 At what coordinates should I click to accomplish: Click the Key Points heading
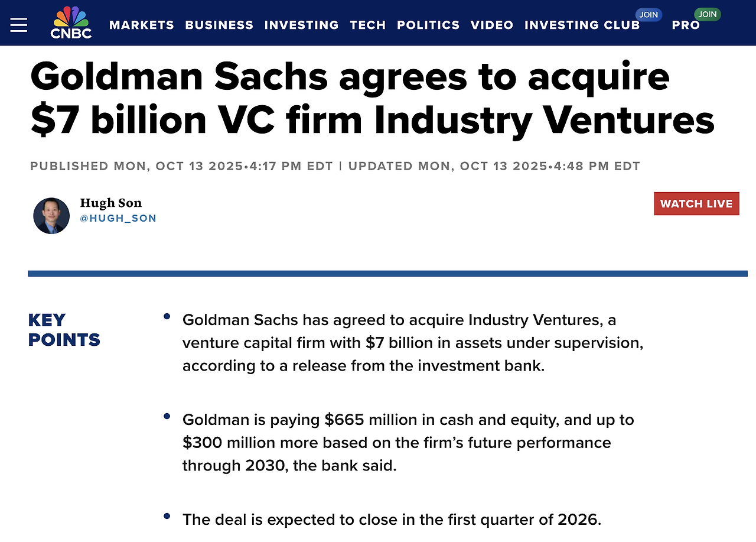[x=64, y=330]
